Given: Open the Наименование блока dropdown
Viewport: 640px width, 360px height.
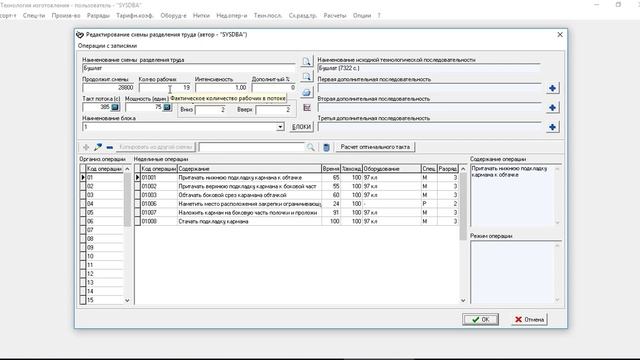Looking at the screenshot, I should pyautogui.click(x=280, y=127).
